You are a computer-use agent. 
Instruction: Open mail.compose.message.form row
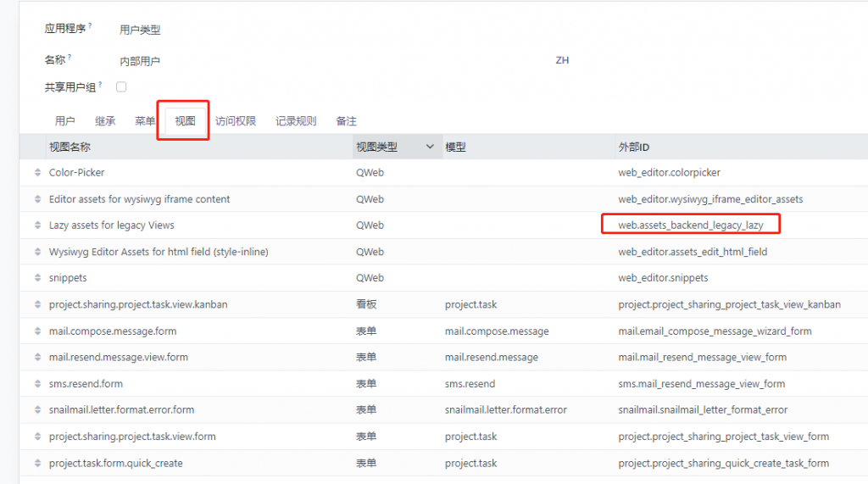(113, 331)
